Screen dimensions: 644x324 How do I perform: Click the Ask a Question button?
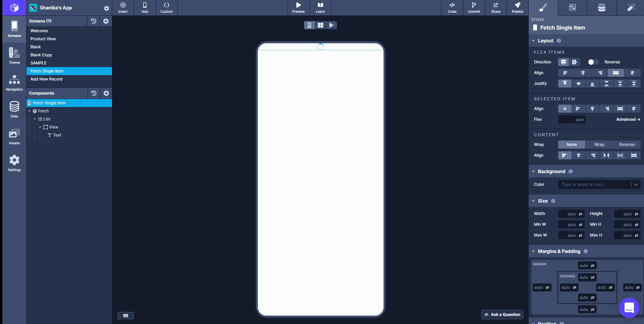[x=502, y=314]
